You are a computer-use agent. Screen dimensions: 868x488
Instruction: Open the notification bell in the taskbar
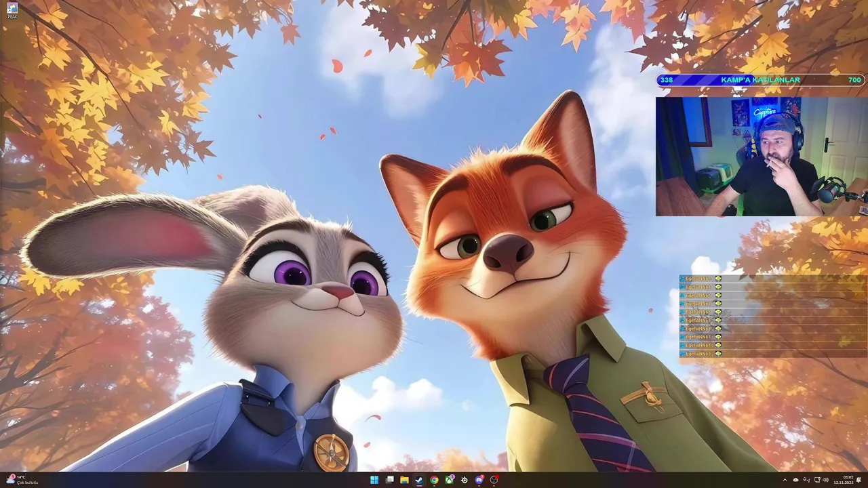coord(859,480)
